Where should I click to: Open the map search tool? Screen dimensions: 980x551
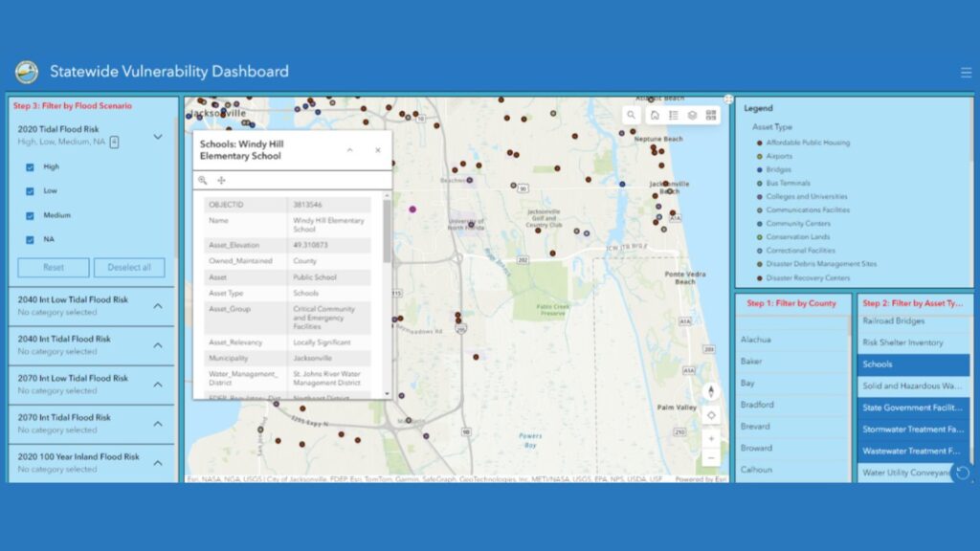pos(632,115)
